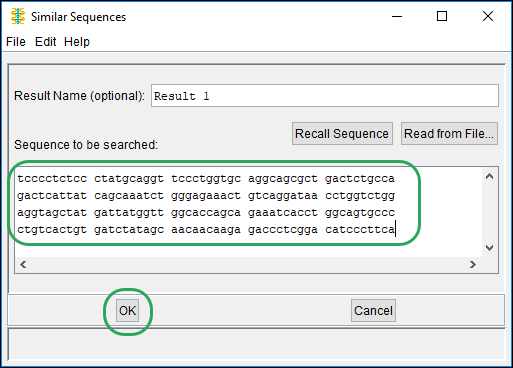Click the horizontal scrollbar's left arrow
The height and width of the screenshot is (368, 513).
[23, 265]
